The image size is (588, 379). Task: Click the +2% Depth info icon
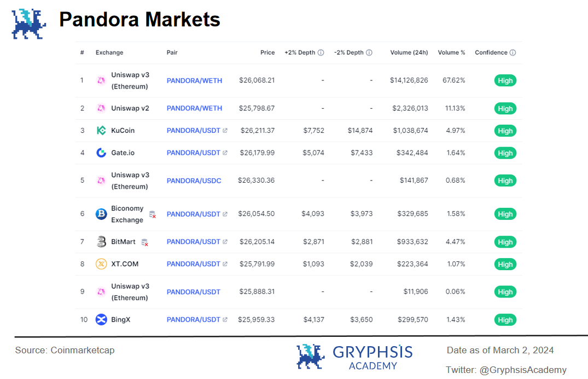[321, 53]
